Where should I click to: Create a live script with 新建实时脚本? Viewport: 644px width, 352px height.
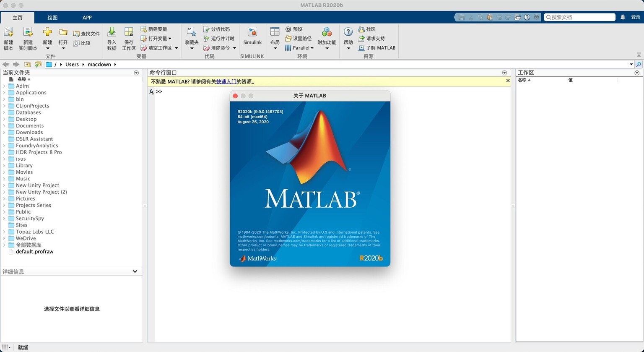point(28,38)
